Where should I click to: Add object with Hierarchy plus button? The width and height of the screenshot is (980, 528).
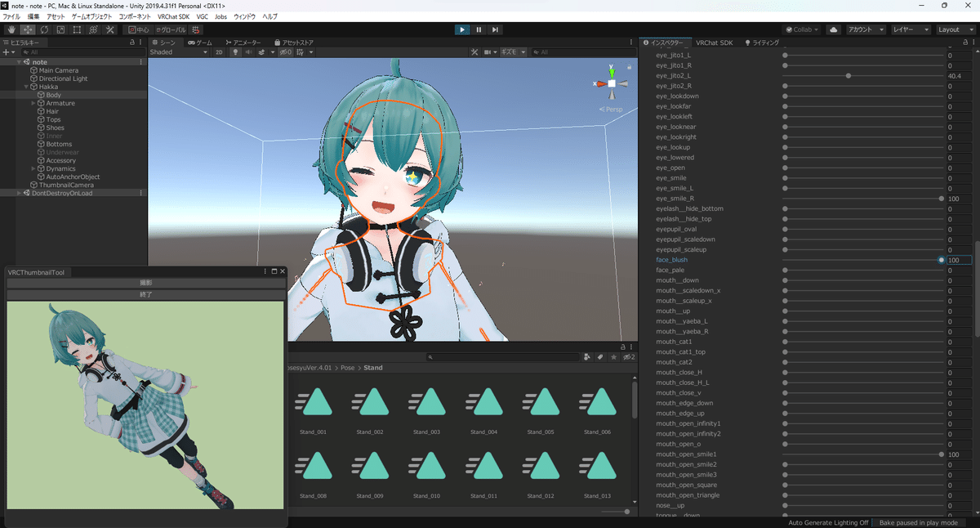[7, 52]
